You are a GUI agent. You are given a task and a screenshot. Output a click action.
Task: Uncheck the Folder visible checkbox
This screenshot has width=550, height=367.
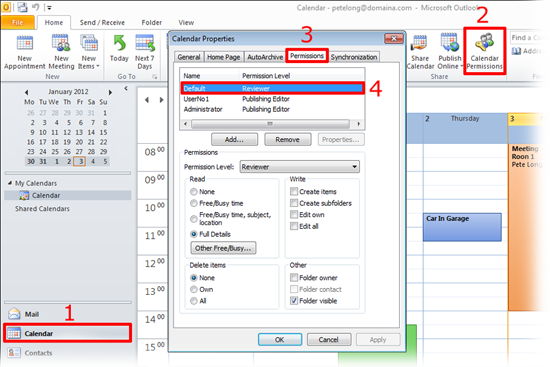[x=294, y=301]
